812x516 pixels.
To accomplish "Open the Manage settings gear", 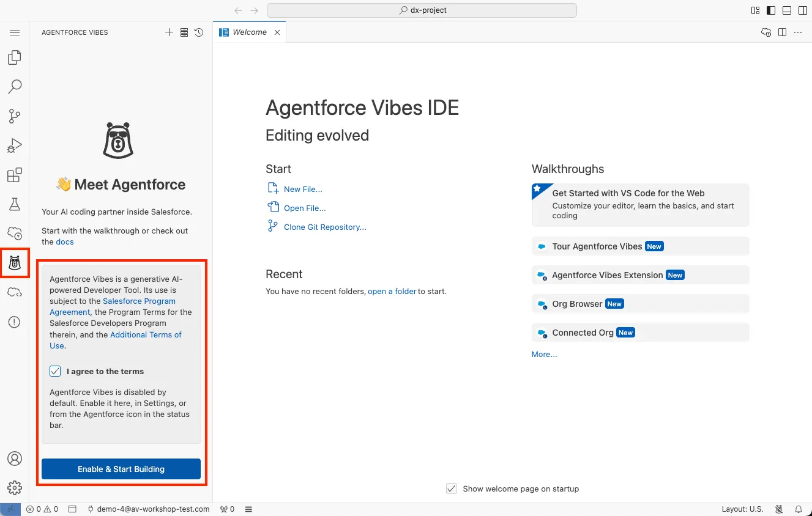I will pyautogui.click(x=15, y=487).
